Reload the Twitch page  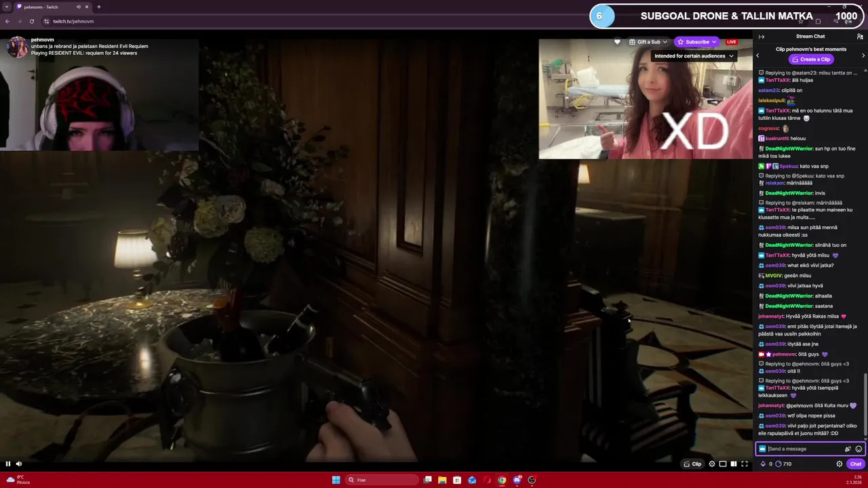tap(31, 21)
